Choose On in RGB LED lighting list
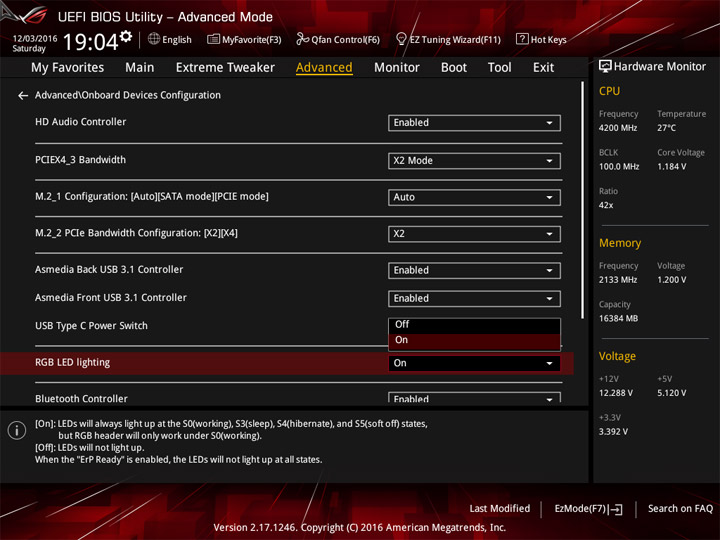The width and height of the screenshot is (720, 540). [x=474, y=340]
